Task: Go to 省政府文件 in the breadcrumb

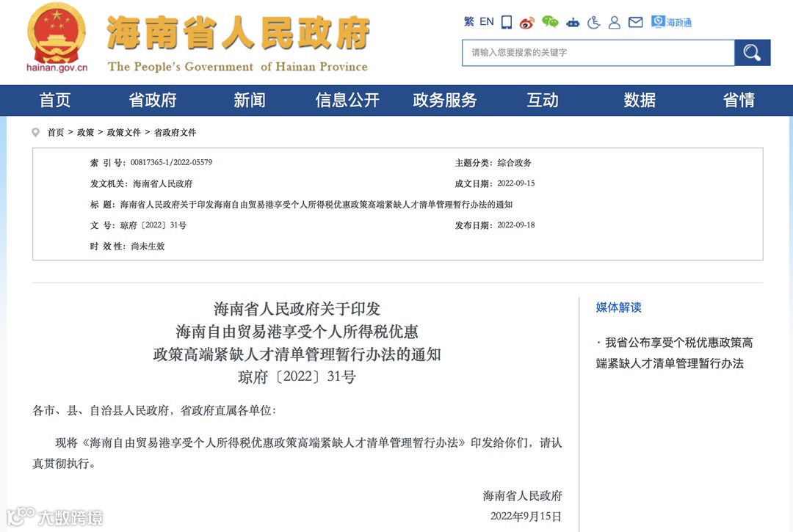Action: coord(175,132)
